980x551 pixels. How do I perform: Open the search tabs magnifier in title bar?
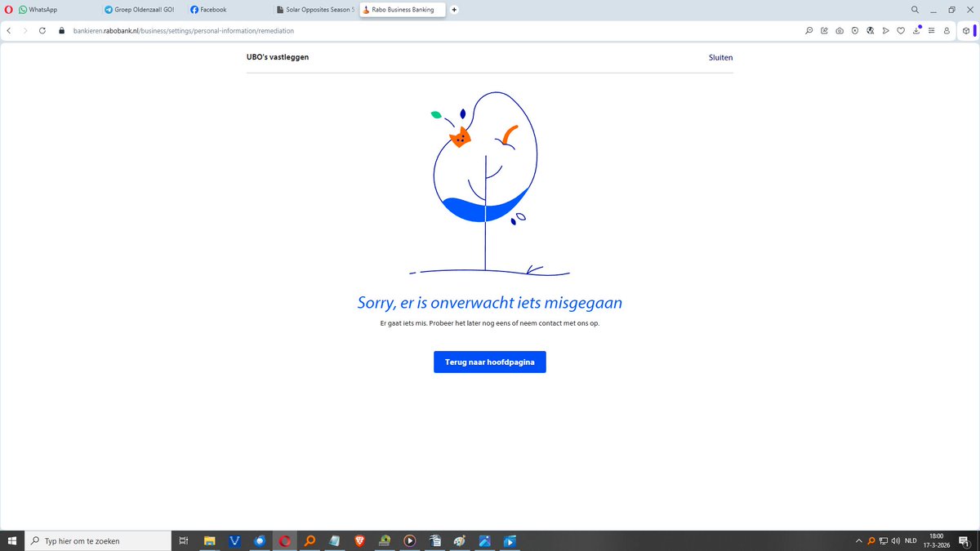(915, 10)
